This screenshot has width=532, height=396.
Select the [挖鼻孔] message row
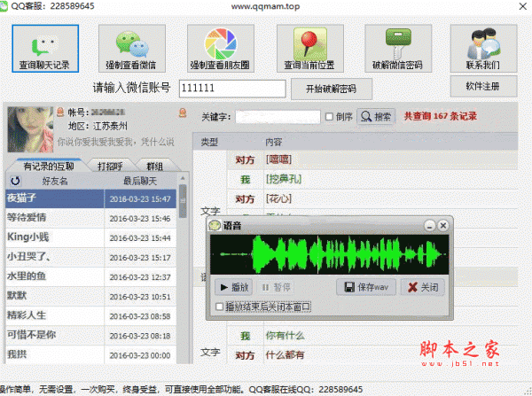coord(372,179)
